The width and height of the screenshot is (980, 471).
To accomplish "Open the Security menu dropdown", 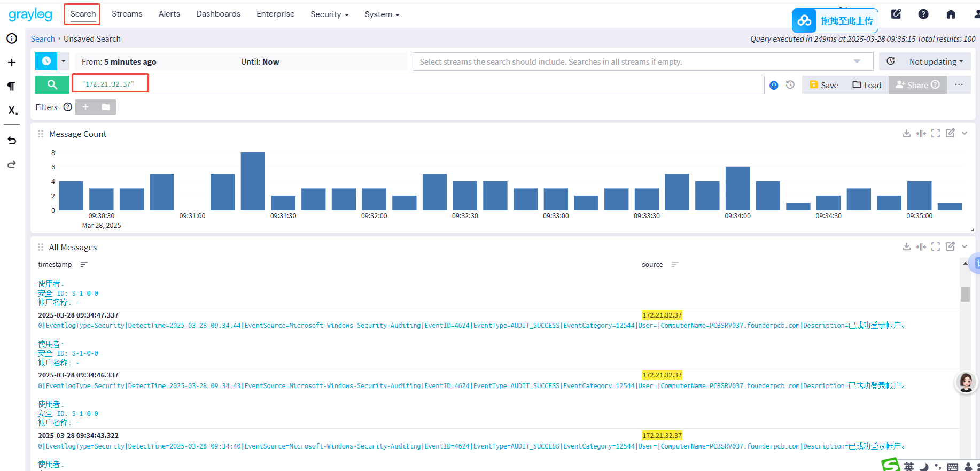I will [330, 14].
